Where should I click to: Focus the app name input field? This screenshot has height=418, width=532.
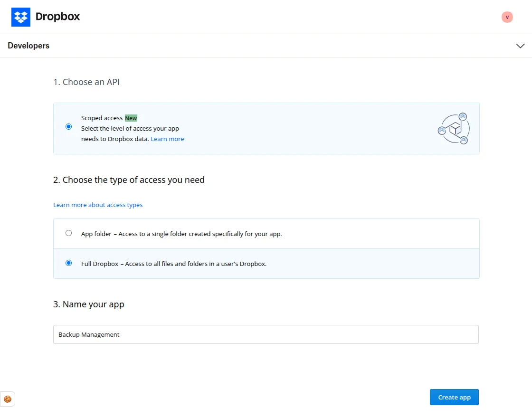266,334
